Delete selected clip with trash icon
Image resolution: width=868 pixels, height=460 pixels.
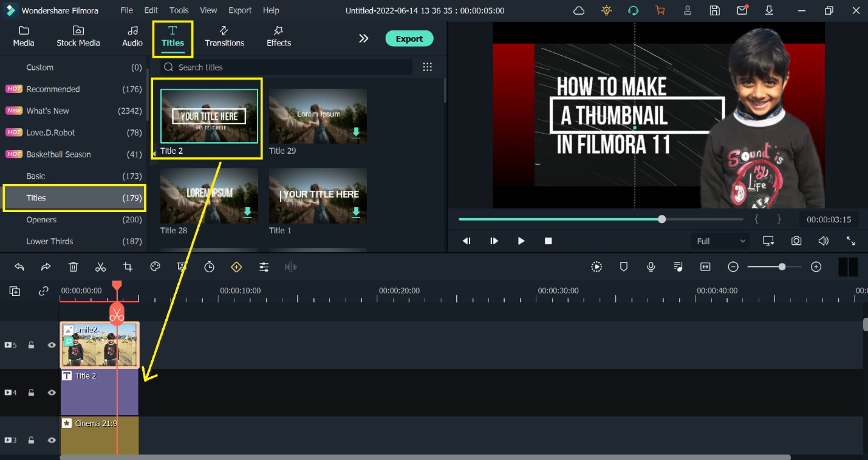(73, 267)
